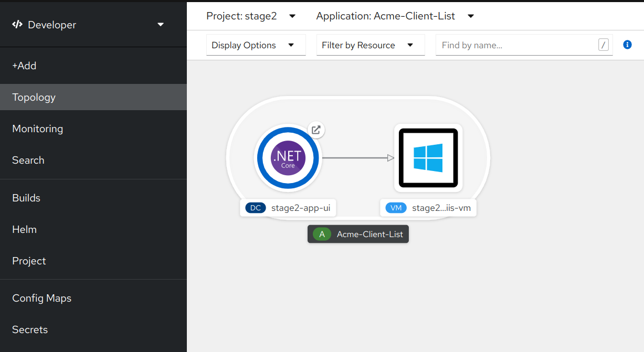Open the Filter by Resource dropdown
The width and height of the screenshot is (644, 352).
(x=370, y=45)
